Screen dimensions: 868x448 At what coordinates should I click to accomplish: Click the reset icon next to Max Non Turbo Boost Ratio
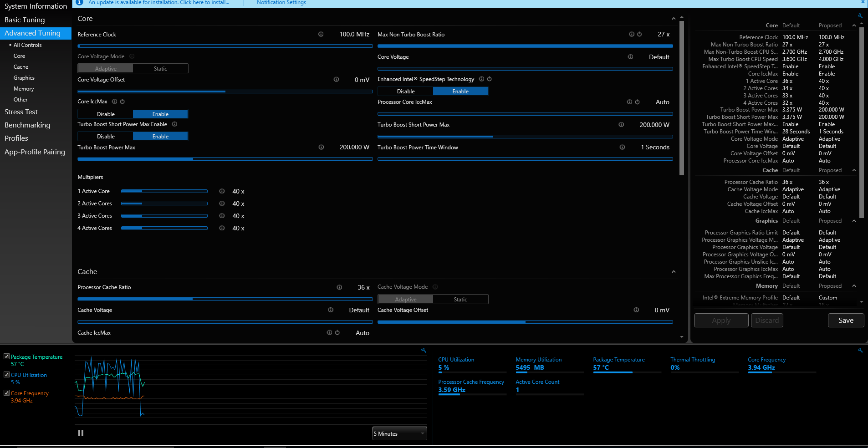pyautogui.click(x=639, y=35)
